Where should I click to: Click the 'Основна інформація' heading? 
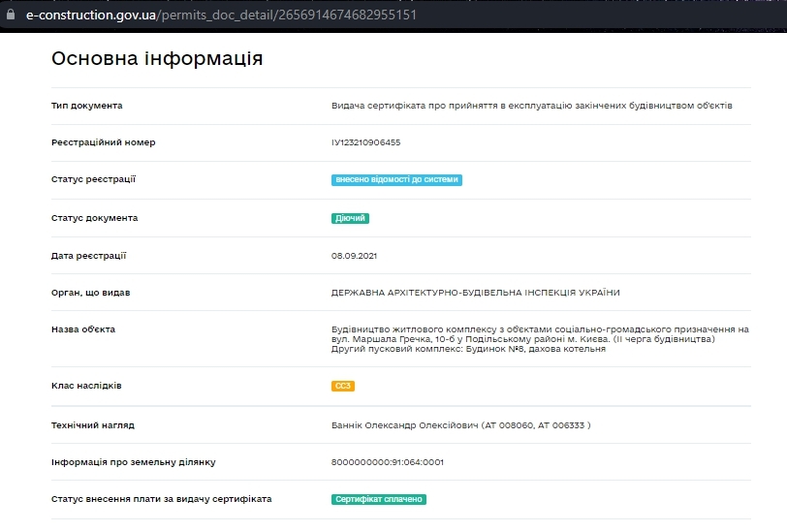pos(157,59)
